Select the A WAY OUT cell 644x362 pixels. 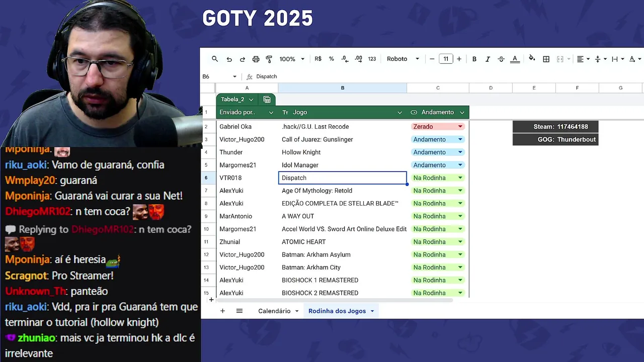pyautogui.click(x=342, y=216)
